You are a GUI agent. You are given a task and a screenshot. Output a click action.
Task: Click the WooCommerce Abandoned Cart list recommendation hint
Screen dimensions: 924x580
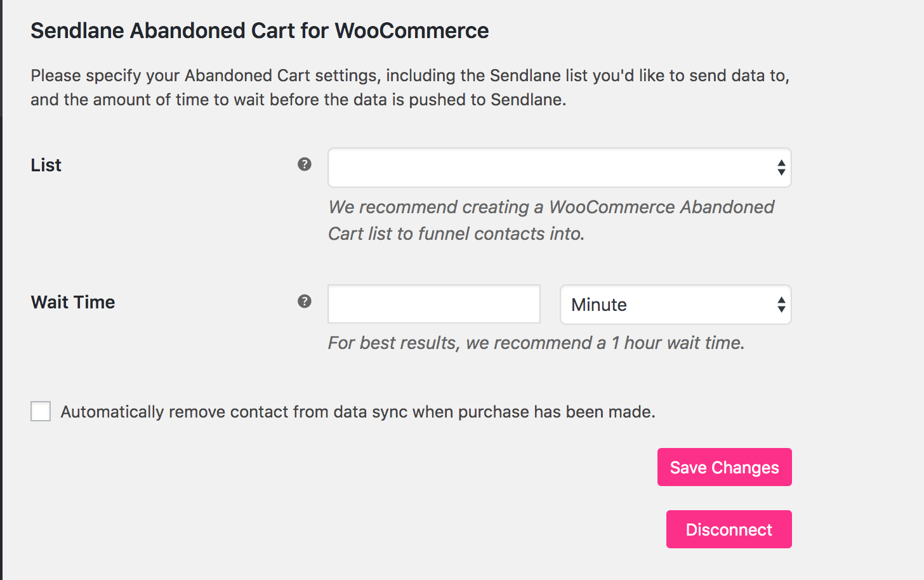[x=551, y=220]
